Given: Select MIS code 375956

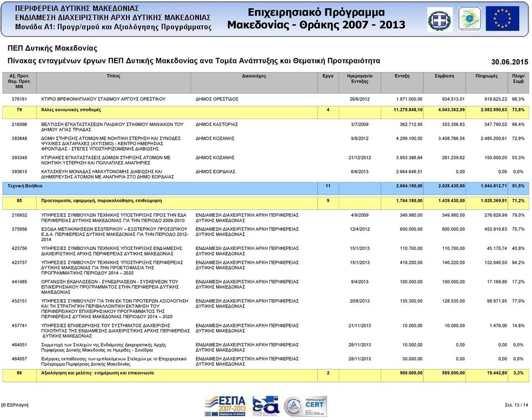Looking at the screenshot, I should 19,229.
